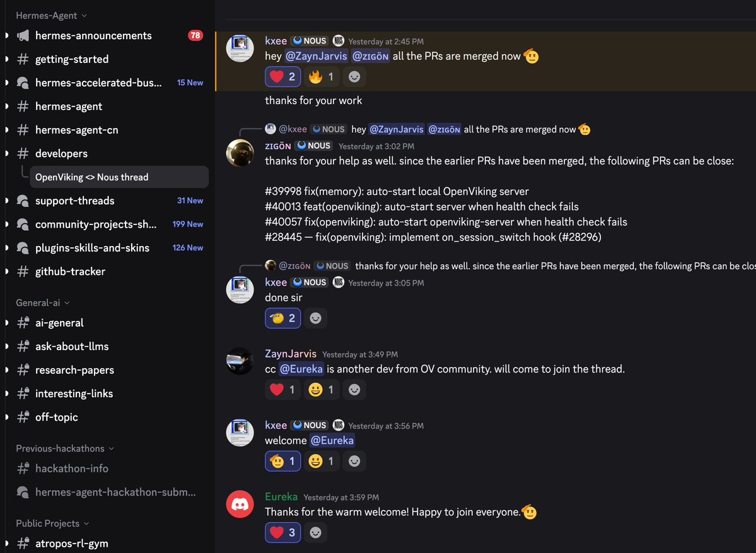Click the @Eureka mention in ZaynJarvis's message
Image resolution: width=756 pixels, height=553 pixels.
[301, 369]
